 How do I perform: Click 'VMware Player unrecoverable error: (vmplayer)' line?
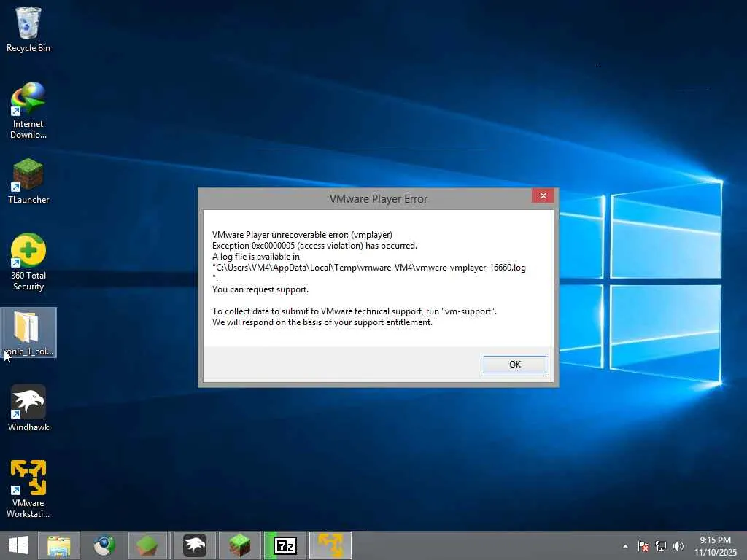(x=302, y=235)
